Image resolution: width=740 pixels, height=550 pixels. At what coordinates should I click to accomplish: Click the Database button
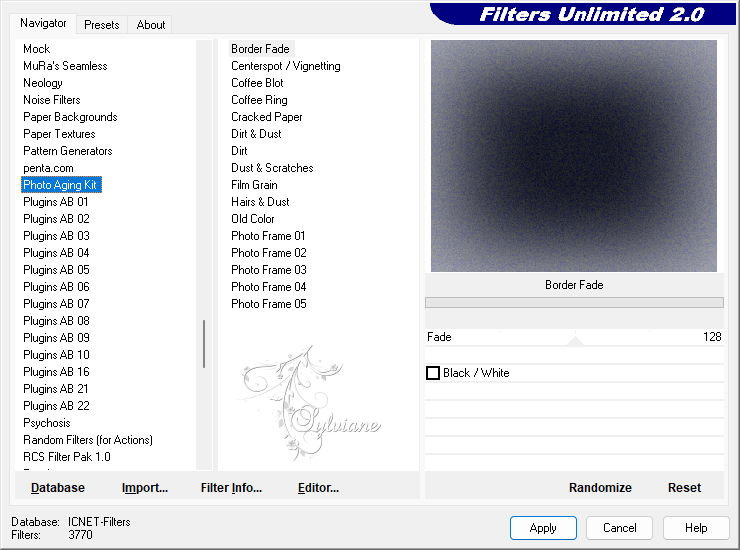58,488
